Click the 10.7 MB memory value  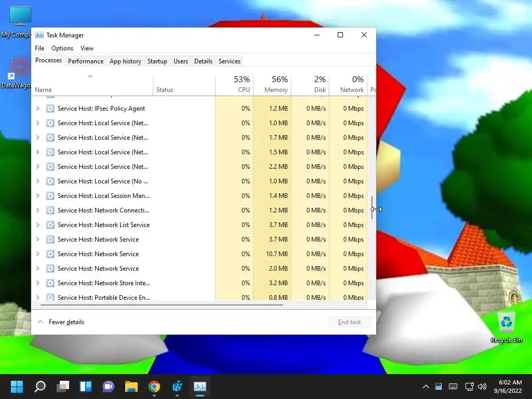[276, 254]
